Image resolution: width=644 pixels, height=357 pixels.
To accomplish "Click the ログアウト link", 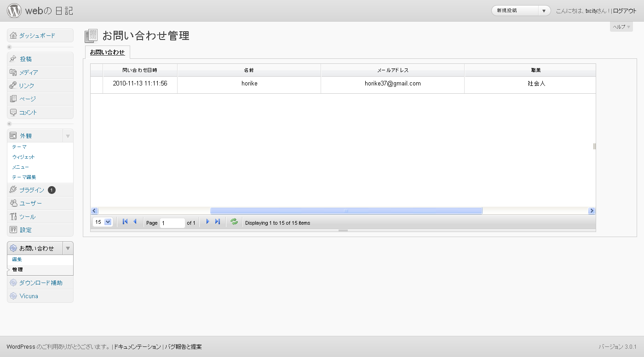I will click(625, 11).
